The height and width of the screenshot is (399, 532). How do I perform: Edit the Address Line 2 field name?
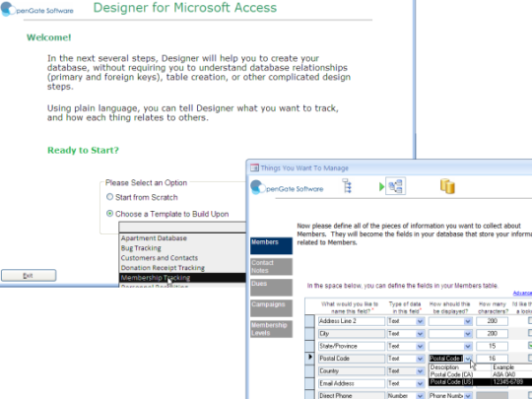[x=352, y=321]
